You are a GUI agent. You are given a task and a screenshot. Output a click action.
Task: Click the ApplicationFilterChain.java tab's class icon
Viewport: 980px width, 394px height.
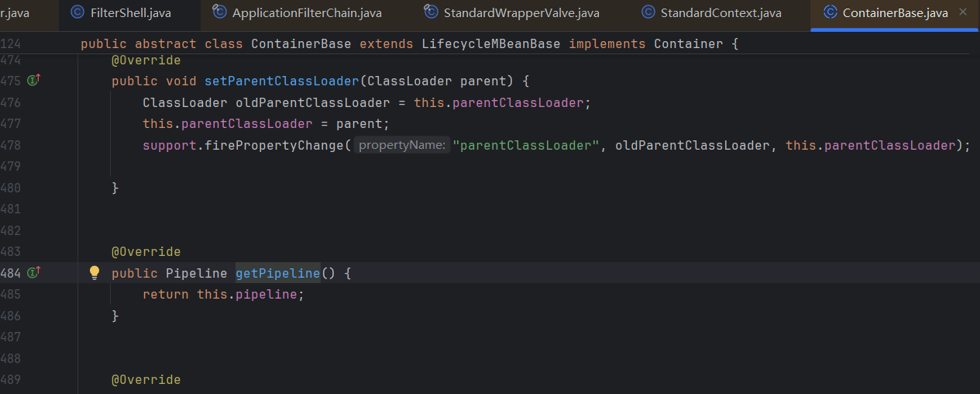[219, 12]
